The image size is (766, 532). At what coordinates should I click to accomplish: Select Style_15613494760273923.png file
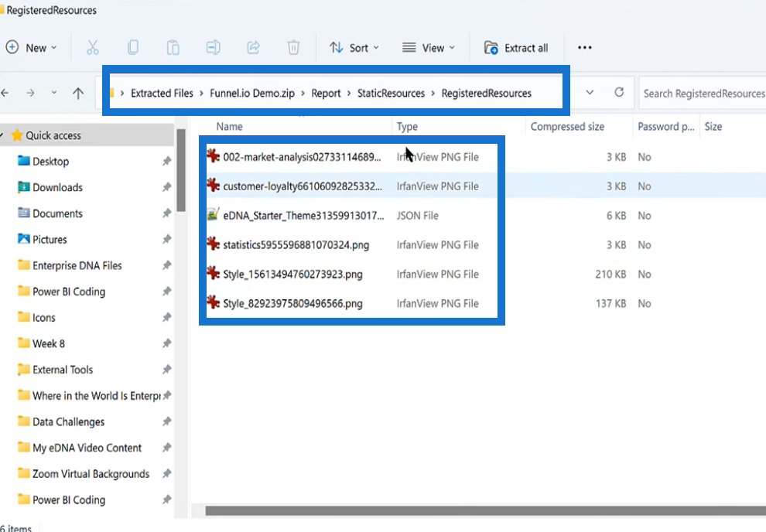(292, 275)
